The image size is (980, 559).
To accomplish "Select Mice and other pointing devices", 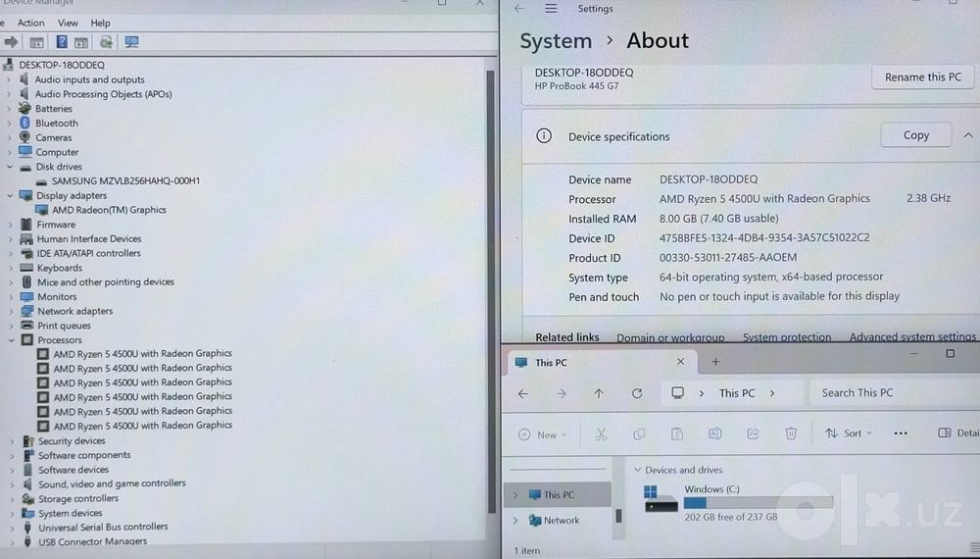I will click(105, 282).
